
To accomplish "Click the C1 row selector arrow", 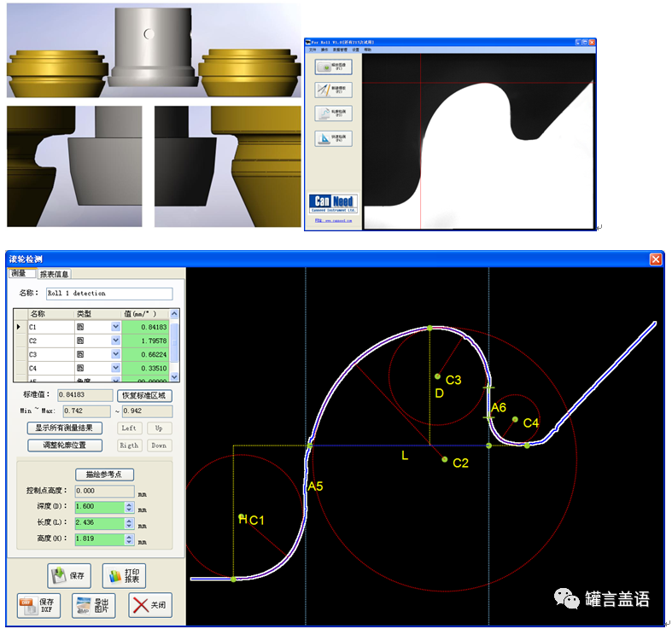I will 20,327.
